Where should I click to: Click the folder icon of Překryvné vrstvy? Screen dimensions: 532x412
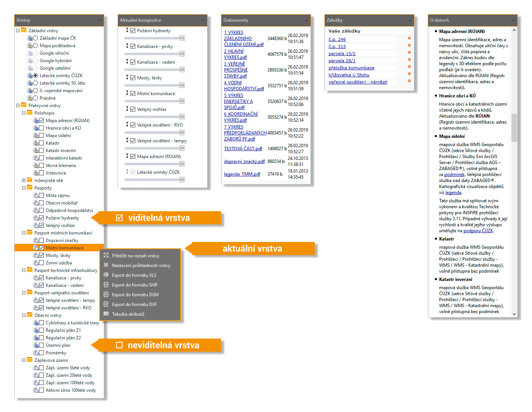(x=24, y=105)
